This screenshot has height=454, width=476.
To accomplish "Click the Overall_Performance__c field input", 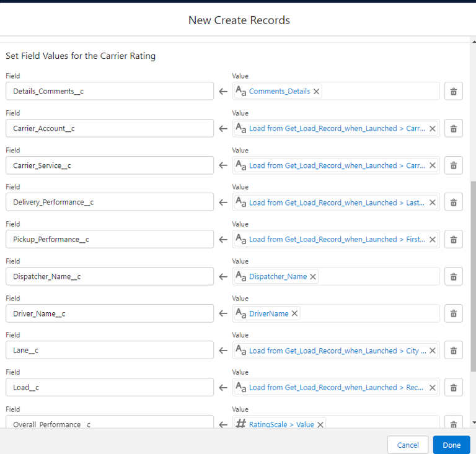I will (110, 422).
